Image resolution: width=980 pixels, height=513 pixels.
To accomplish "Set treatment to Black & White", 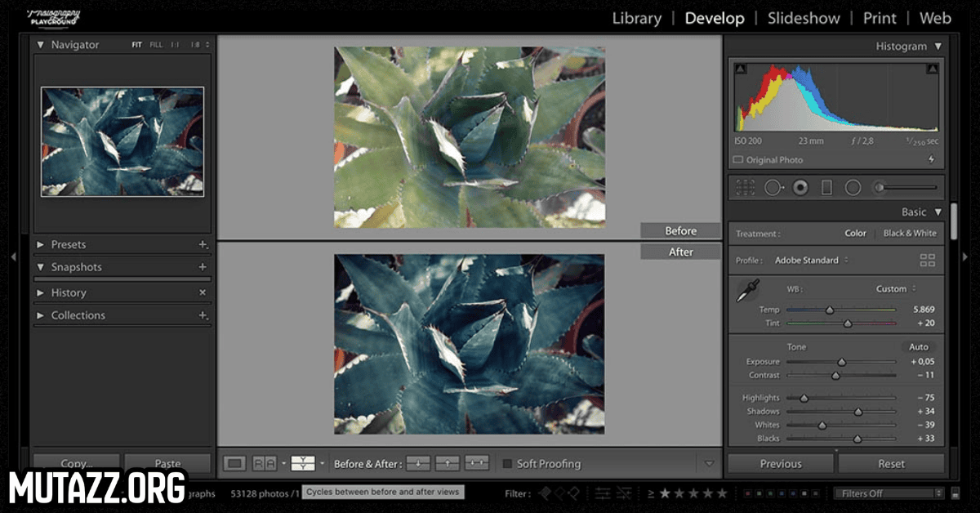I will (x=910, y=234).
